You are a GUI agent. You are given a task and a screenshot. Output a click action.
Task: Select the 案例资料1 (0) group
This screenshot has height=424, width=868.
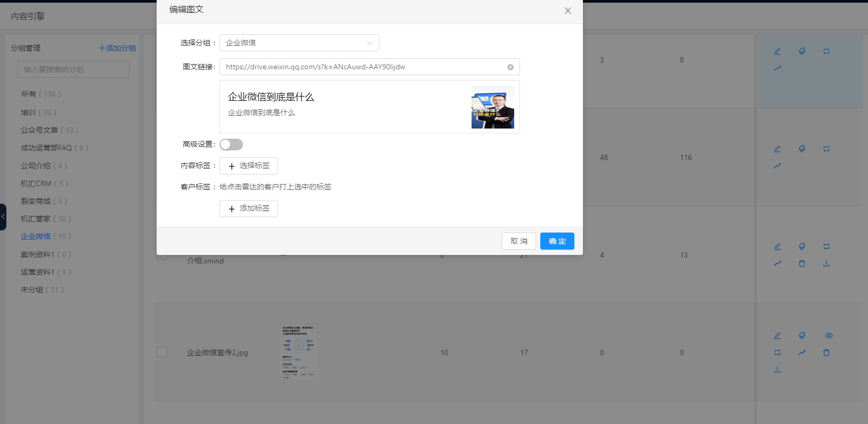point(46,254)
